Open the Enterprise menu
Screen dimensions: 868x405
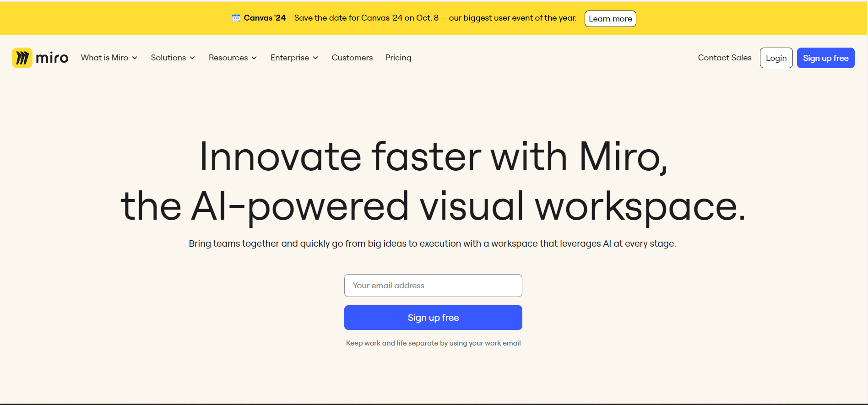pos(294,58)
